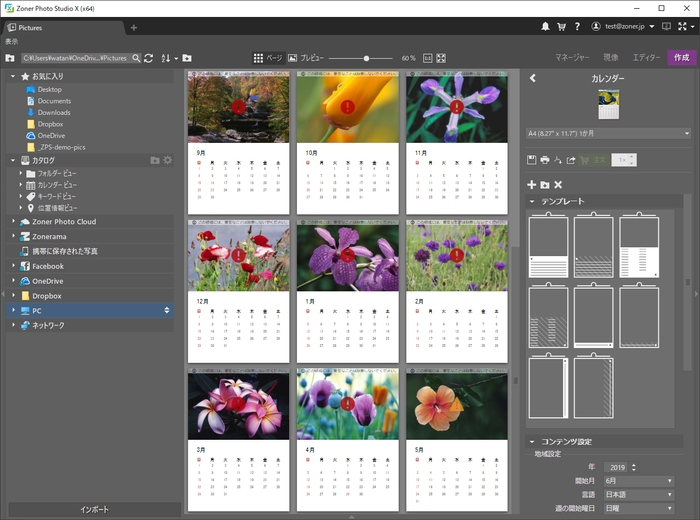Screen dimensions: 700x520
Task: Click the zoom slider handle
Action: click(366, 58)
